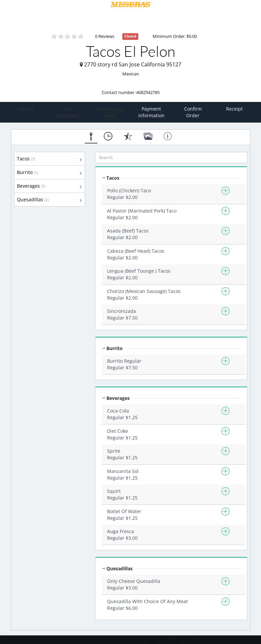Open the reviews star tab
261x644 pixels.
coord(128,136)
